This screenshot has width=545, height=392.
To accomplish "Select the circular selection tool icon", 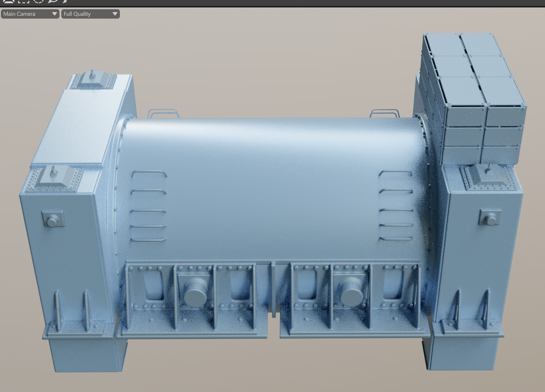I will 39,1.
